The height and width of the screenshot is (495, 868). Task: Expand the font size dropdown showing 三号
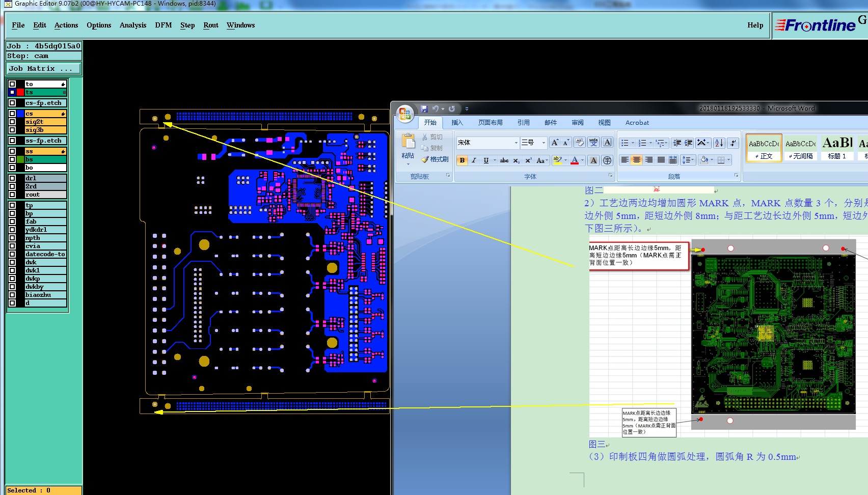tap(544, 143)
